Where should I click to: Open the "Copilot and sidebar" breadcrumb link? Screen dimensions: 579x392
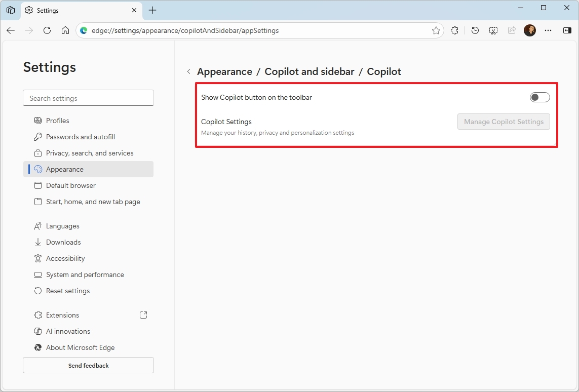coord(309,71)
